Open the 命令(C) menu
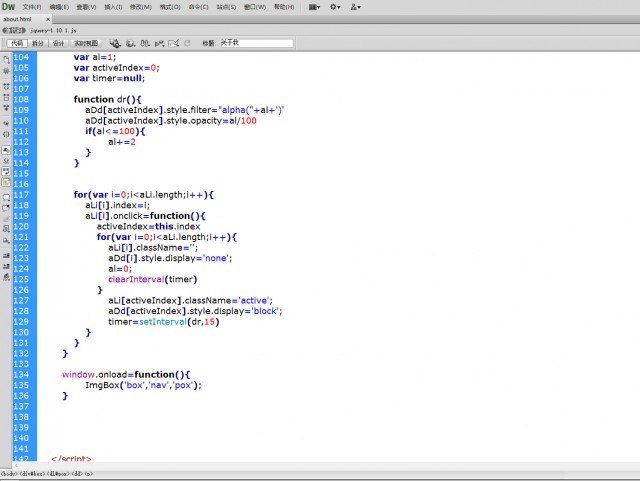 coord(198,7)
